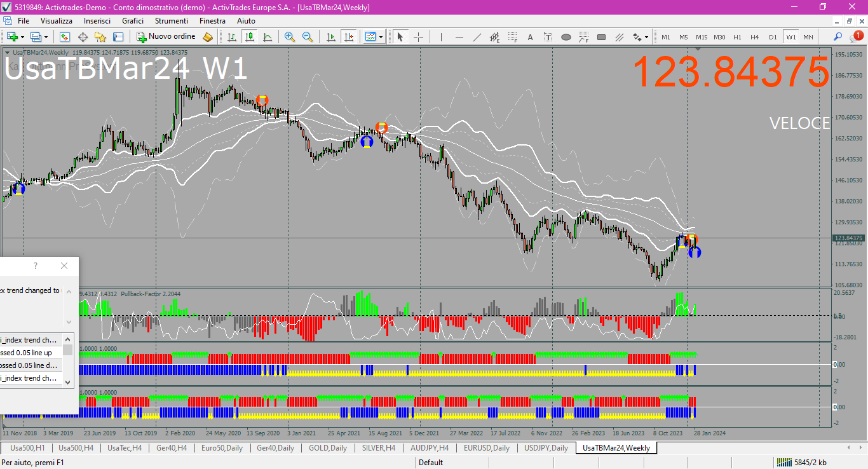Switch to the M30 timeframe
868x469 pixels.
(x=719, y=37)
